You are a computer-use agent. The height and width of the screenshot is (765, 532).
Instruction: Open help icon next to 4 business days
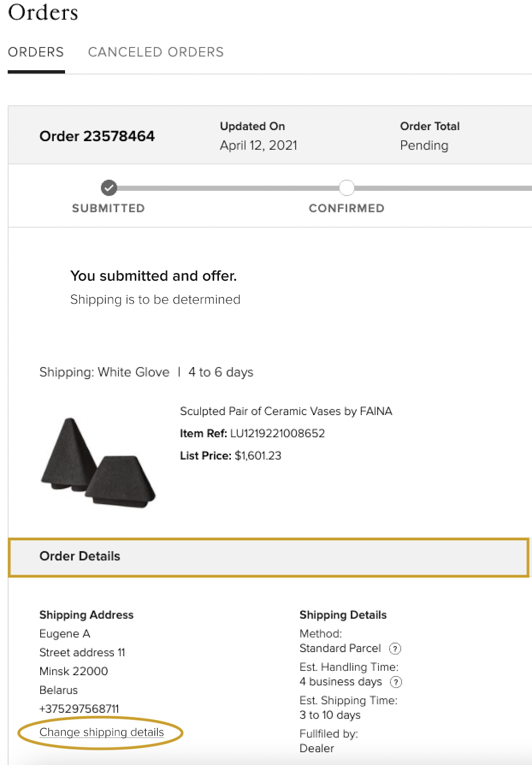pyautogui.click(x=396, y=682)
